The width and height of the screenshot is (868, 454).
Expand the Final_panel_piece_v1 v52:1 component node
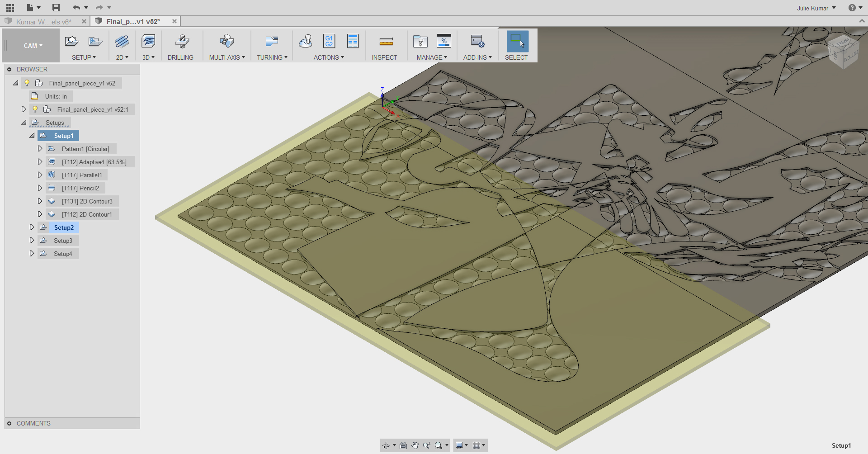[24, 109]
